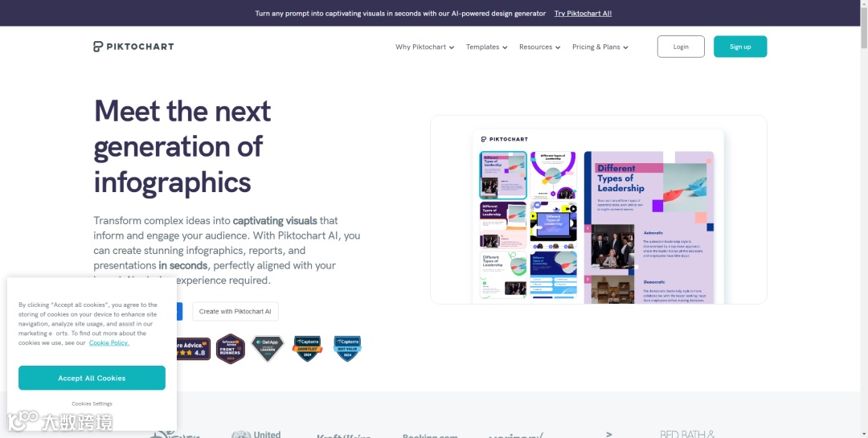Image resolution: width=868 pixels, height=438 pixels.
Task: Select the black video-style thumbnail with play icon
Action: 554,225
